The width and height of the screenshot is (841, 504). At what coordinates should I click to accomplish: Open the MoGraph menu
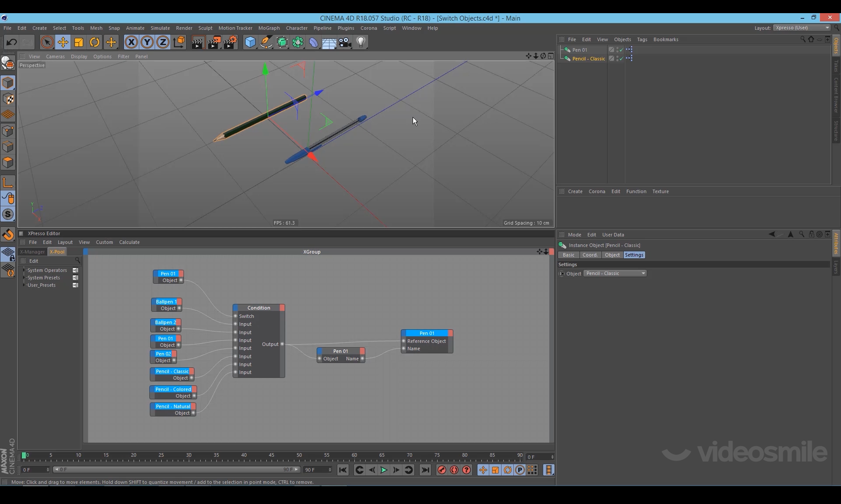click(269, 28)
